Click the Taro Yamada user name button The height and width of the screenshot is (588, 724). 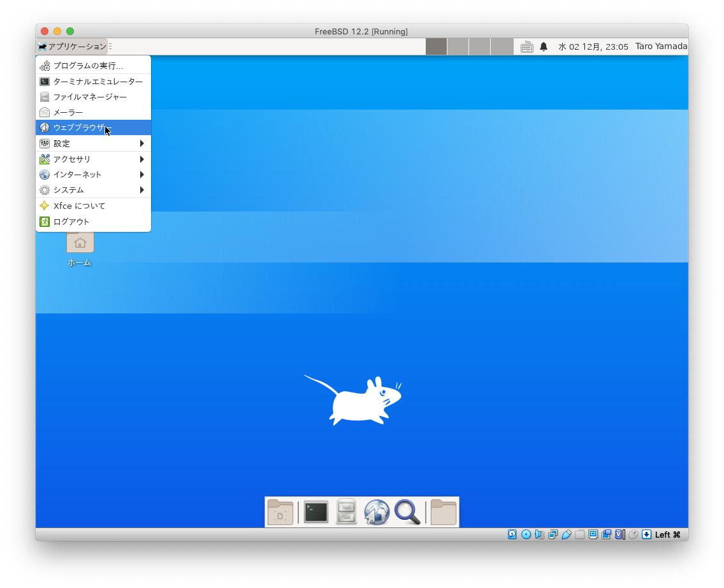pyautogui.click(x=661, y=47)
